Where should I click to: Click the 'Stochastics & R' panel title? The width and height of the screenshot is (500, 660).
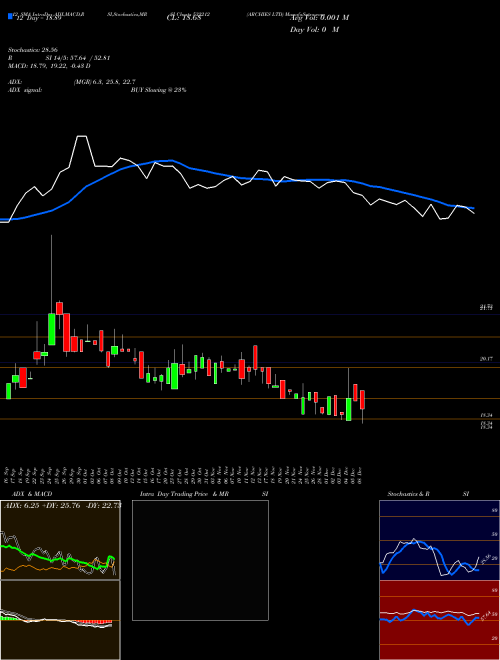[409, 494]
